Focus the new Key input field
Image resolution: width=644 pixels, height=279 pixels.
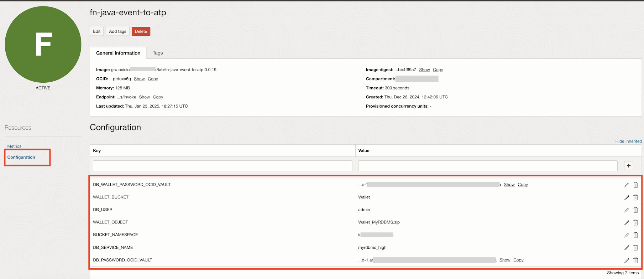click(x=222, y=166)
